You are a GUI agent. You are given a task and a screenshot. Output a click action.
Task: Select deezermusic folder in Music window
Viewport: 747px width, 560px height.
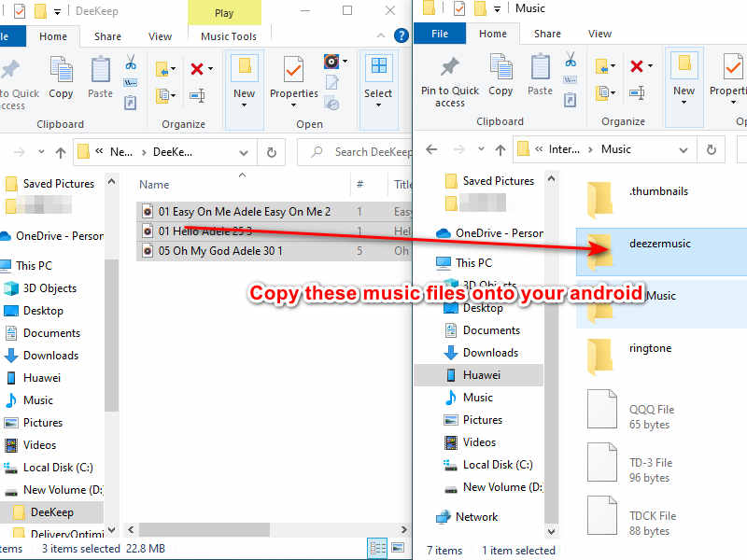click(x=661, y=252)
